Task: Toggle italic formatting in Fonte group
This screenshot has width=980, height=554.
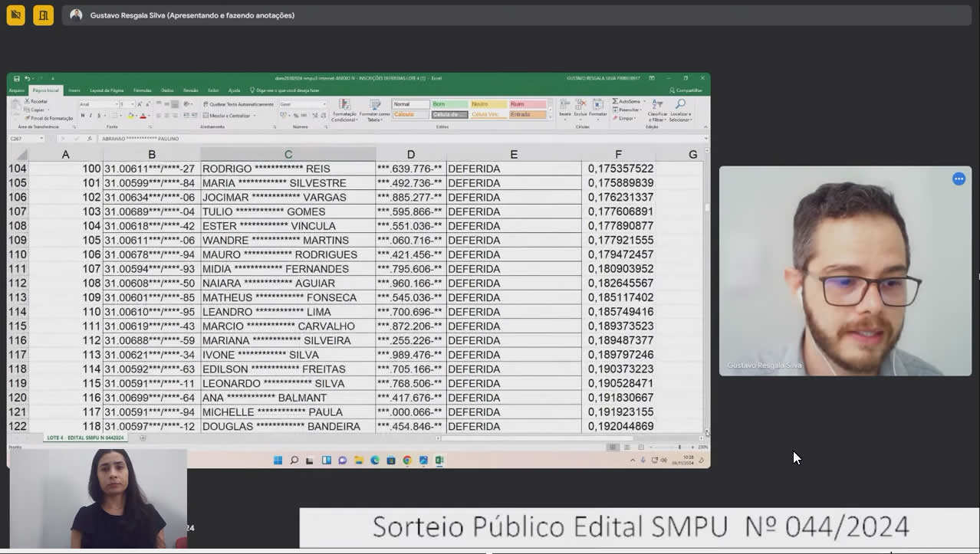Action: pos(90,116)
